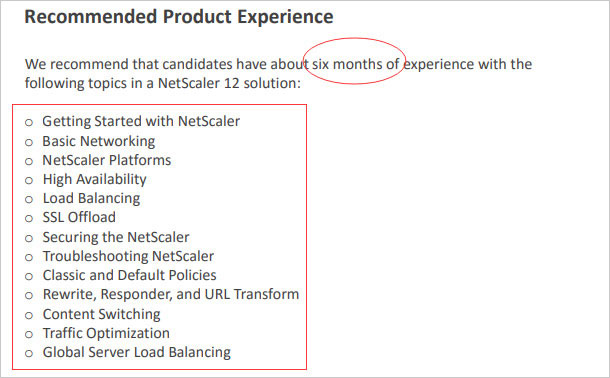
Task: Click the NetScaler Platforms topic
Action: [x=107, y=160]
